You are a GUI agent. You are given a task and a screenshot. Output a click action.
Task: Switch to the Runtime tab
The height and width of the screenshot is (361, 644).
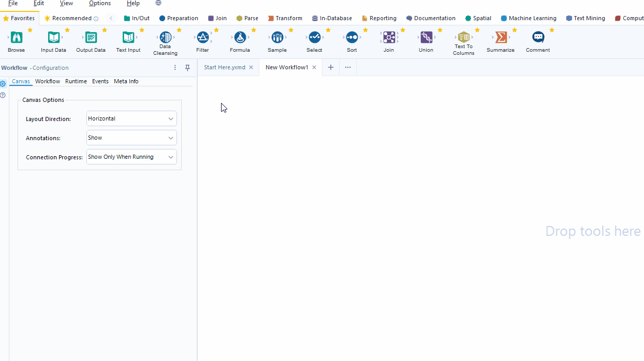76,81
